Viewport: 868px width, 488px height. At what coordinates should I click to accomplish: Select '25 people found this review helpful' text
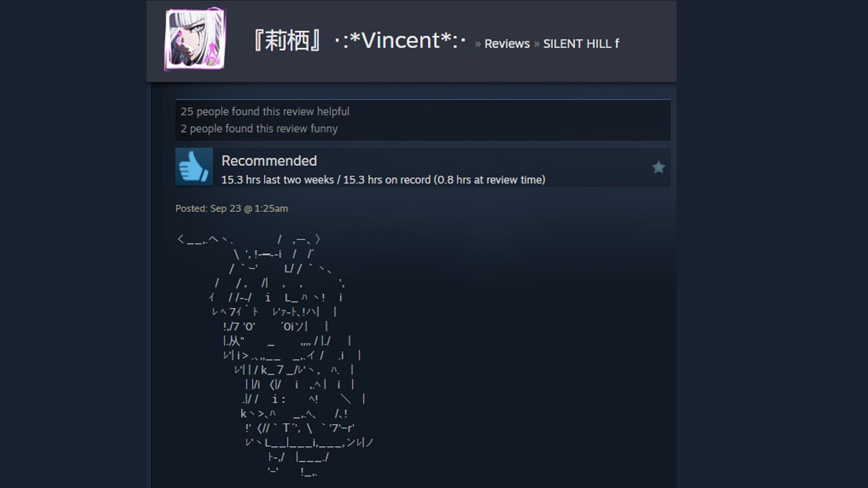265,111
